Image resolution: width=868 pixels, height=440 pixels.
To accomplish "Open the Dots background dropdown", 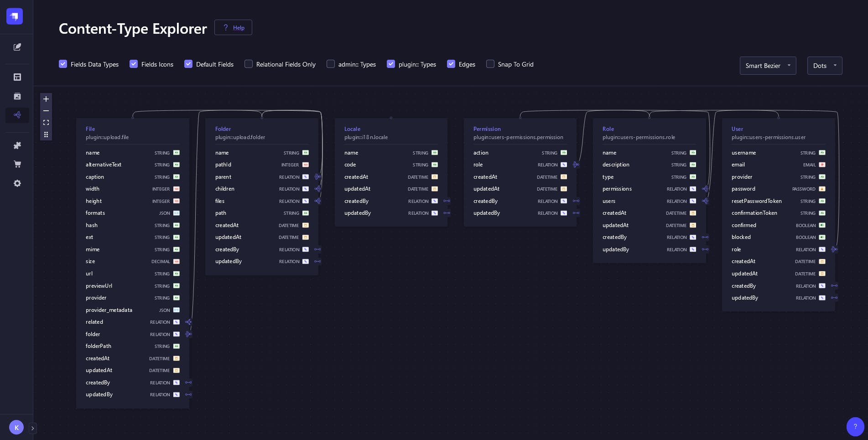I will (x=825, y=66).
